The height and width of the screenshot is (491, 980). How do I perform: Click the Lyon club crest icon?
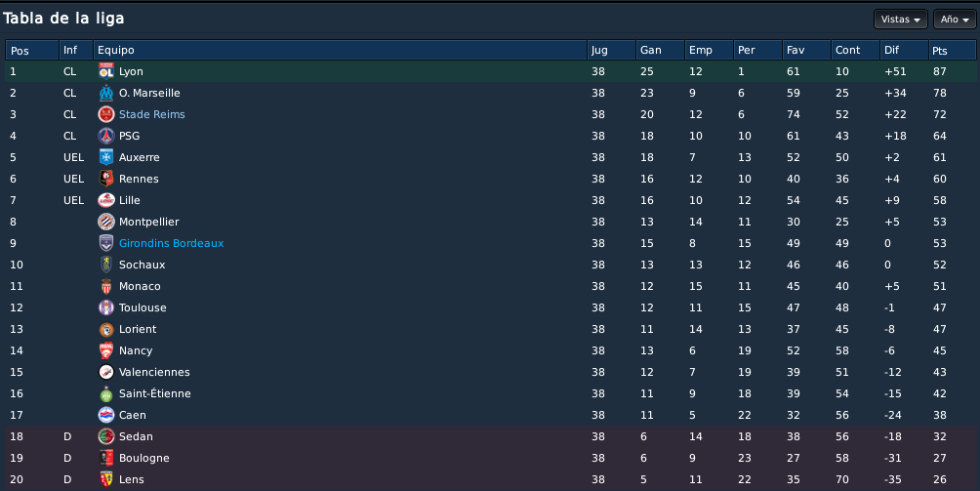pyautogui.click(x=106, y=71)
